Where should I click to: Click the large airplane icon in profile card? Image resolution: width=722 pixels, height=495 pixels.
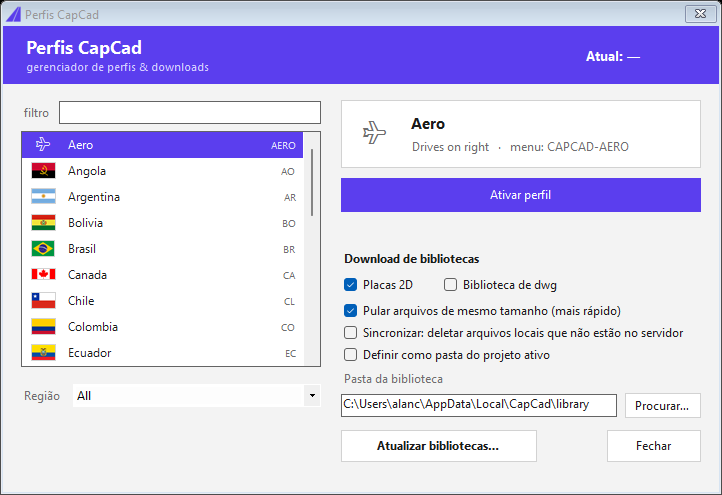click(x=374, y=133)
